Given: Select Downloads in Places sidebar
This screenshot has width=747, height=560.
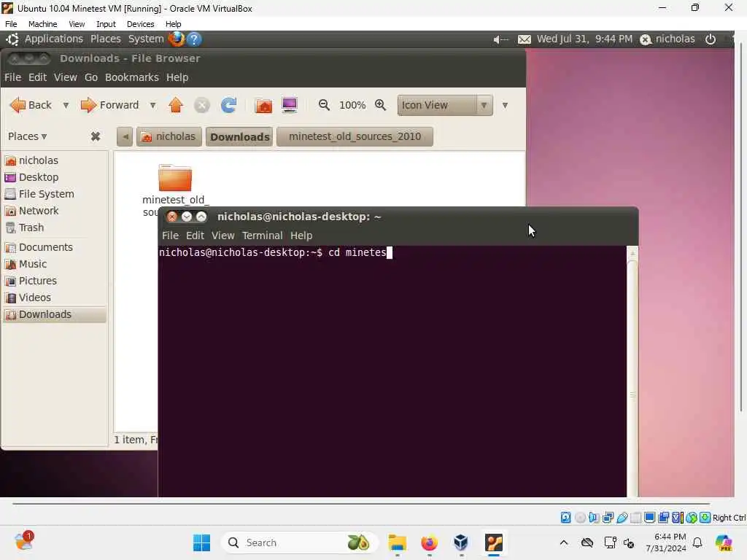Looking at the screenshot, I should point(55,314).
